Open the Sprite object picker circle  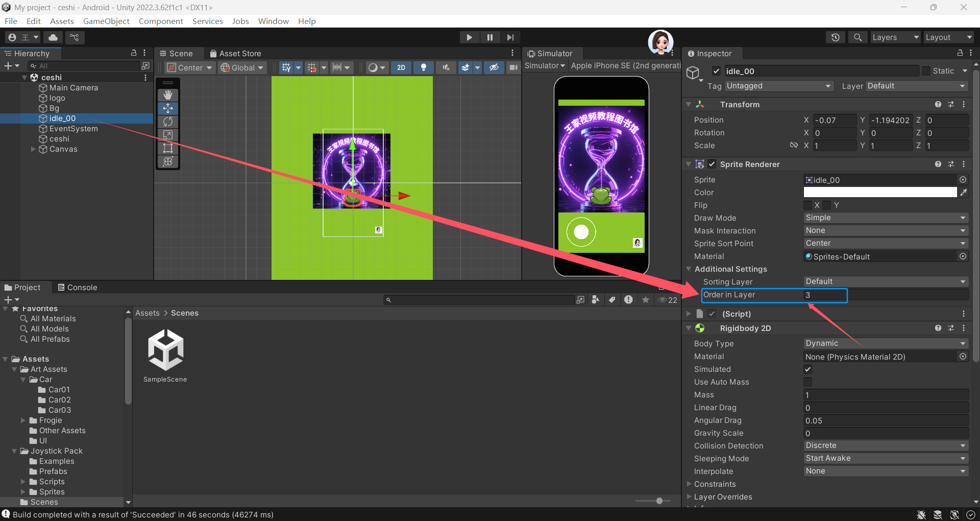963,180
